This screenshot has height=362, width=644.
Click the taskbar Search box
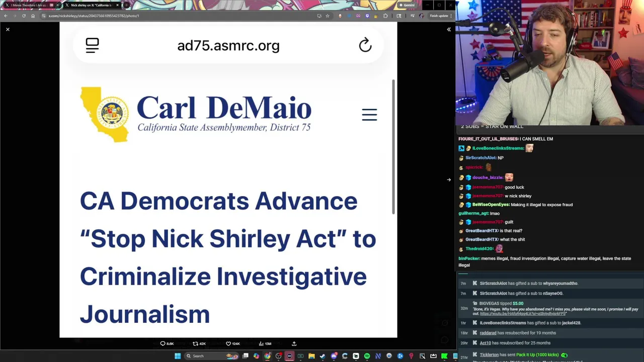[210, 356]
